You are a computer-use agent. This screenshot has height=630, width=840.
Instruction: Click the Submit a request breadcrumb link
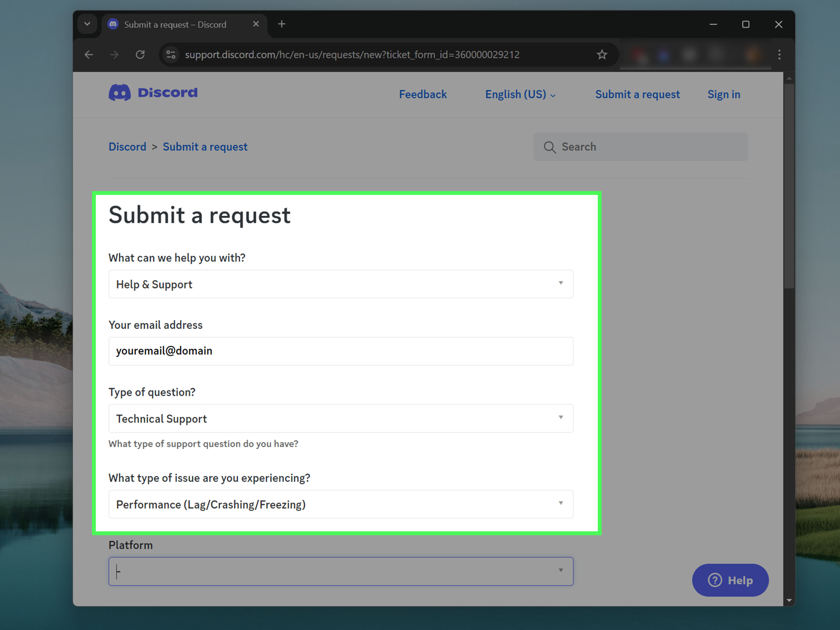point(205,147)
